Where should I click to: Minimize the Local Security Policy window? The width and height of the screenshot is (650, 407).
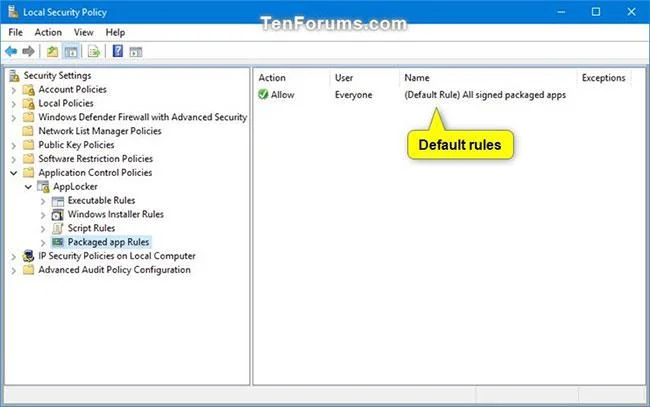tap(561, 12)
